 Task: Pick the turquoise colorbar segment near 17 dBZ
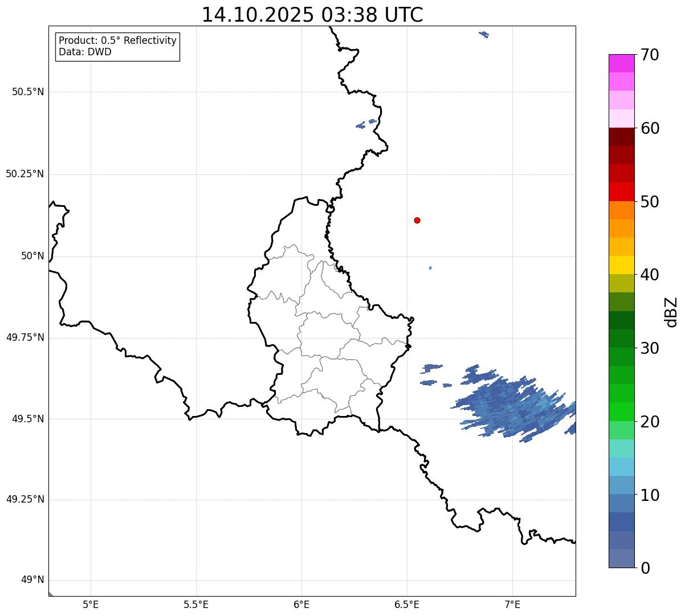(x=621, y=448)
